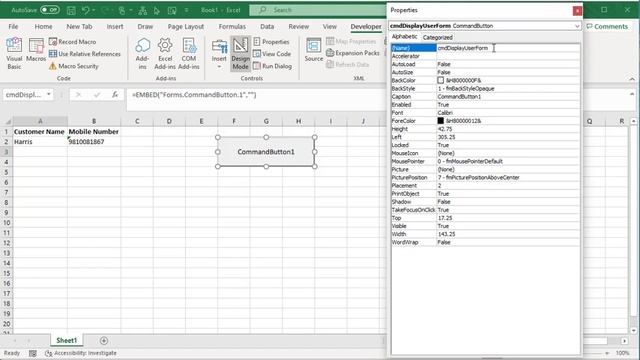
Task: Expand the formula bar
Action: pos(632,94)
